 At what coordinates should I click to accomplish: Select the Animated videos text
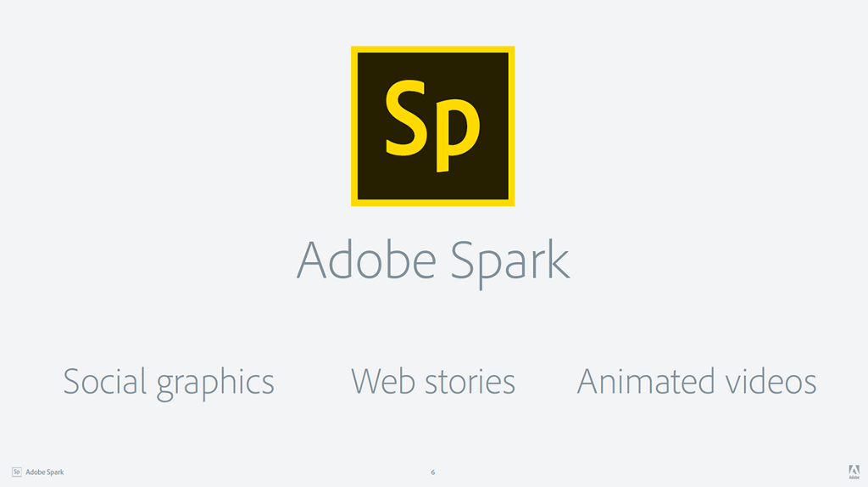[696, 382]
